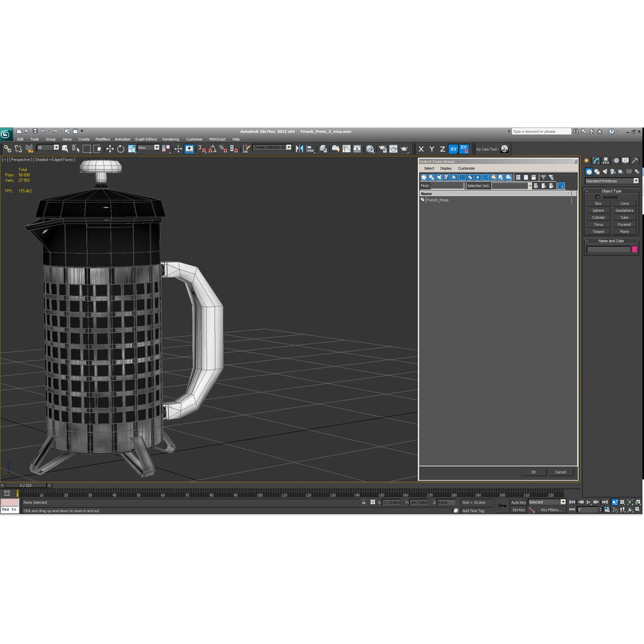644x644 pixels.
Task: Click the time slider 0 / 225 handle
Action: pos(26,485)
